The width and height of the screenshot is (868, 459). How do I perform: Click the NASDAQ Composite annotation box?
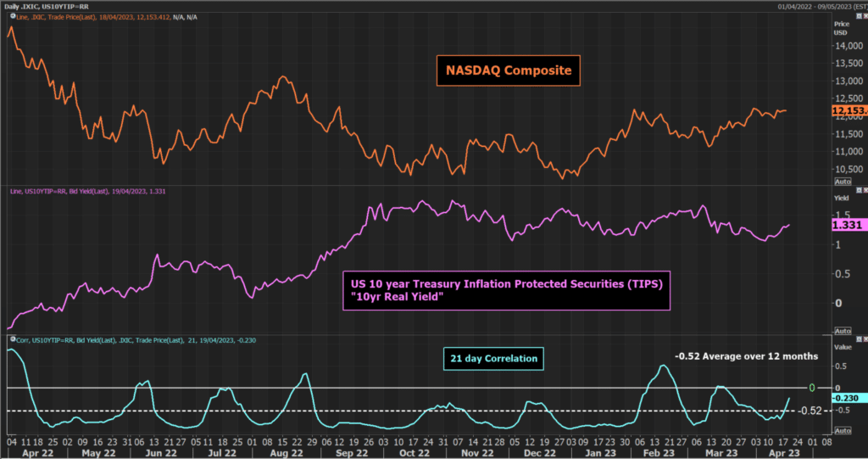509,70
